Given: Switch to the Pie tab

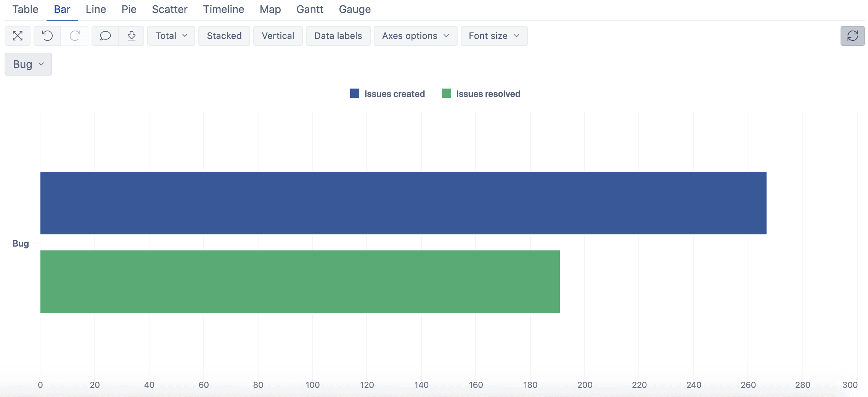Looking at the screenshot, I should 129,9.
